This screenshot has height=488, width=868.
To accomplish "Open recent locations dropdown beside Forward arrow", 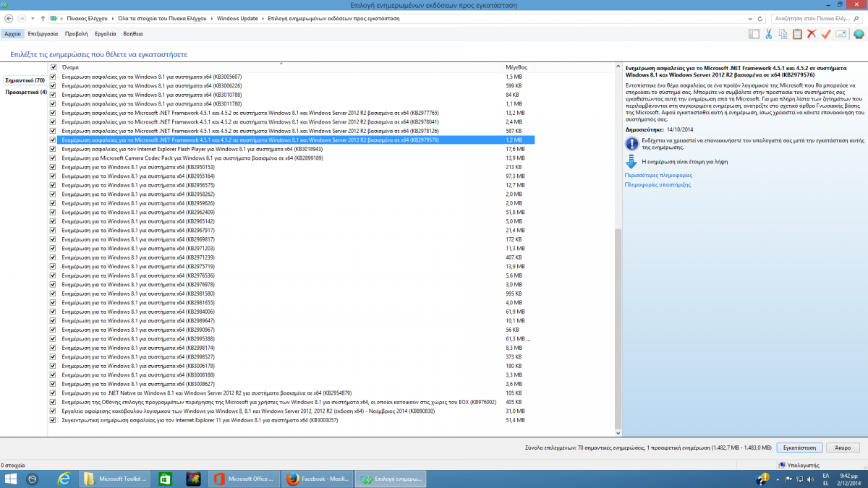I will point(33,17).
